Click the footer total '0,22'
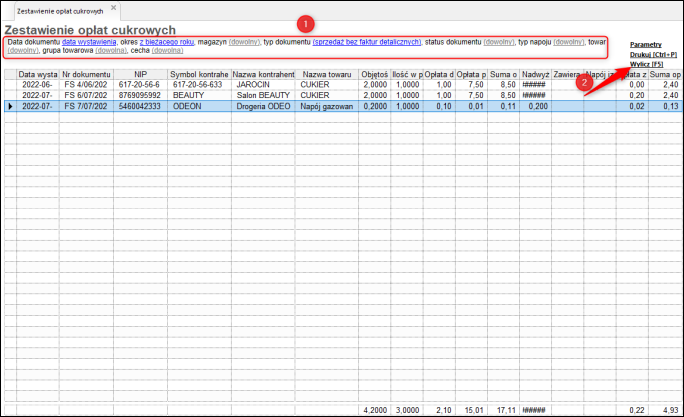Viewport: 684px width, 417px height. pos(632,410)
